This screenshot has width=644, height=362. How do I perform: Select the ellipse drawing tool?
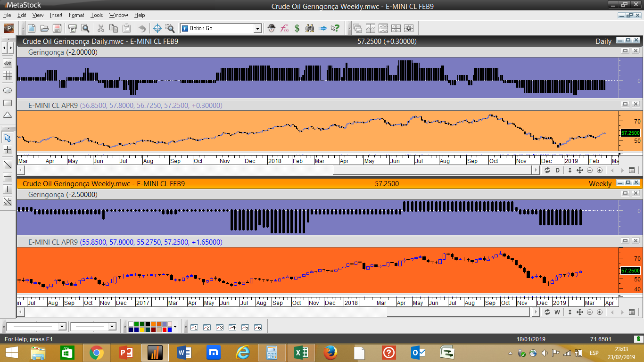[8, 90]
